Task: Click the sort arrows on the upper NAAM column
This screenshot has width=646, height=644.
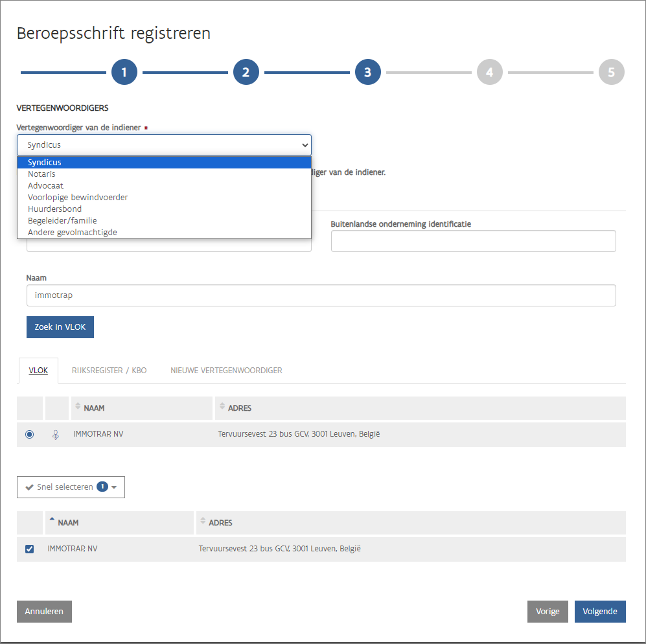Action: [78, 408]
